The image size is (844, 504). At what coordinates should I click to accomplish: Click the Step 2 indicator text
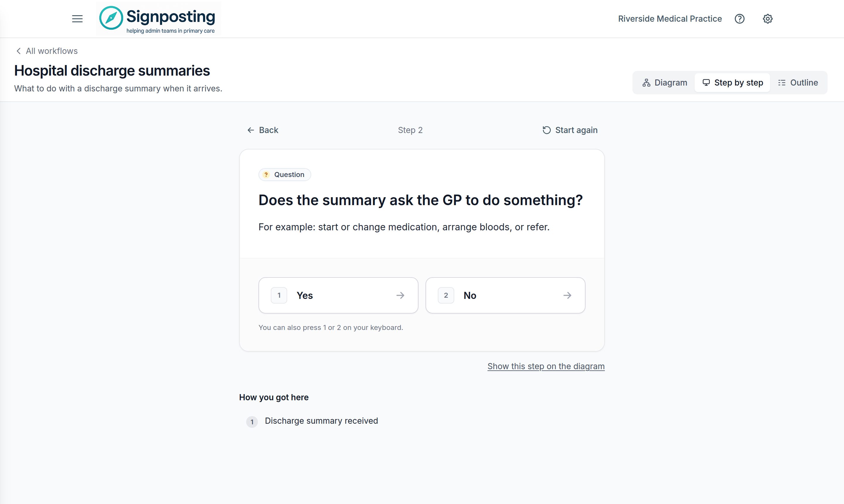(x=410, y=130)
